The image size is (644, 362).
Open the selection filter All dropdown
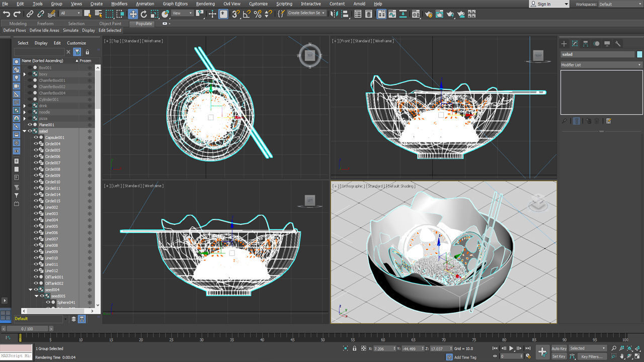[70, 14]
